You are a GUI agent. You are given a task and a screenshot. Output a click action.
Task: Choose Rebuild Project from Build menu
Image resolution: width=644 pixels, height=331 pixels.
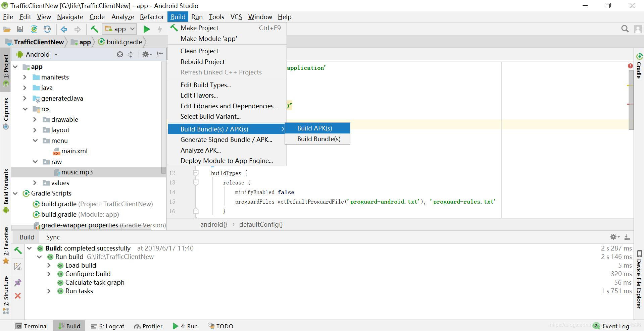pyautogui.click(x=227, y=62)
